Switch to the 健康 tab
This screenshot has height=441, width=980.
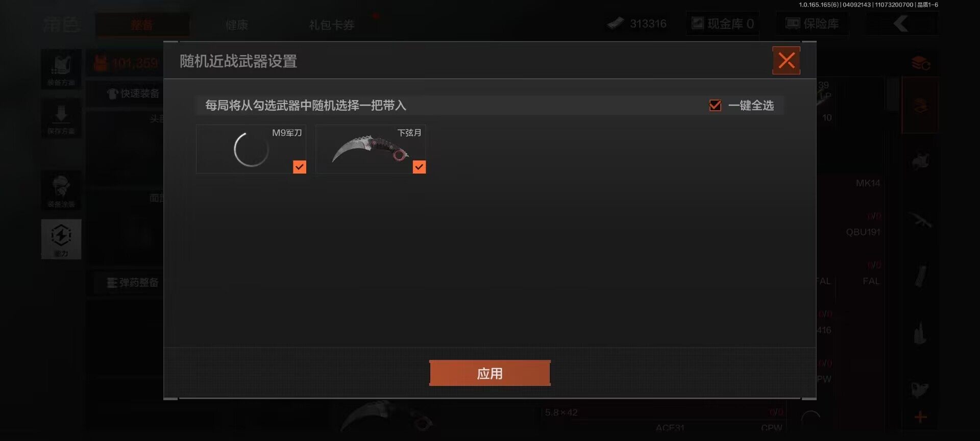237,25
